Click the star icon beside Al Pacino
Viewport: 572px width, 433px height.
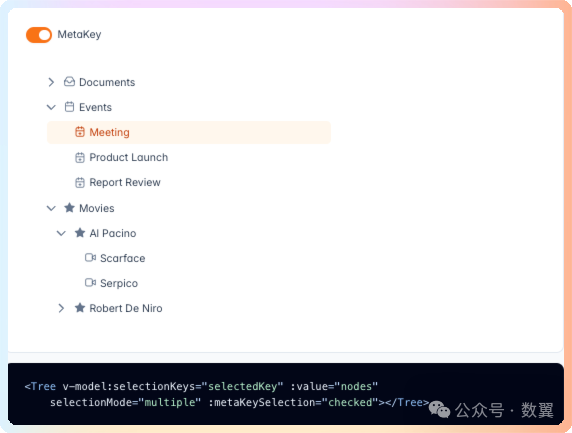[80, 233]
